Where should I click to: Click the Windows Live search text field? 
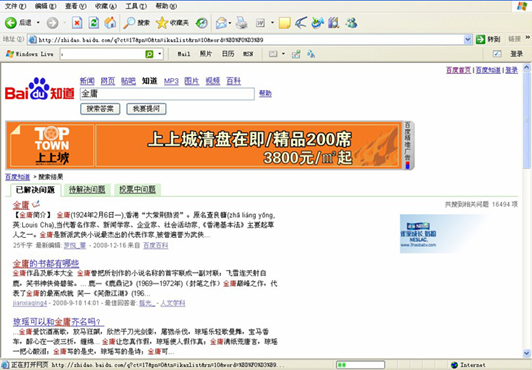[x=102, y=54]
